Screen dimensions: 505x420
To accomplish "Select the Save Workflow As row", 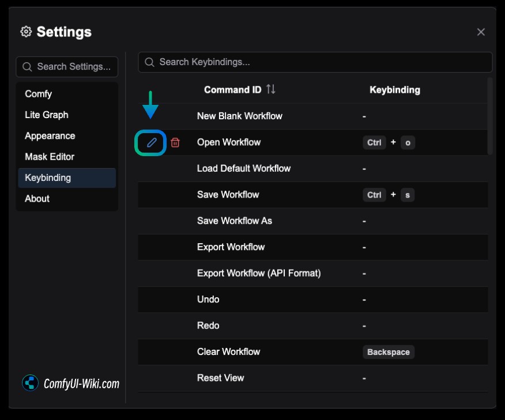I will (312, 221).
